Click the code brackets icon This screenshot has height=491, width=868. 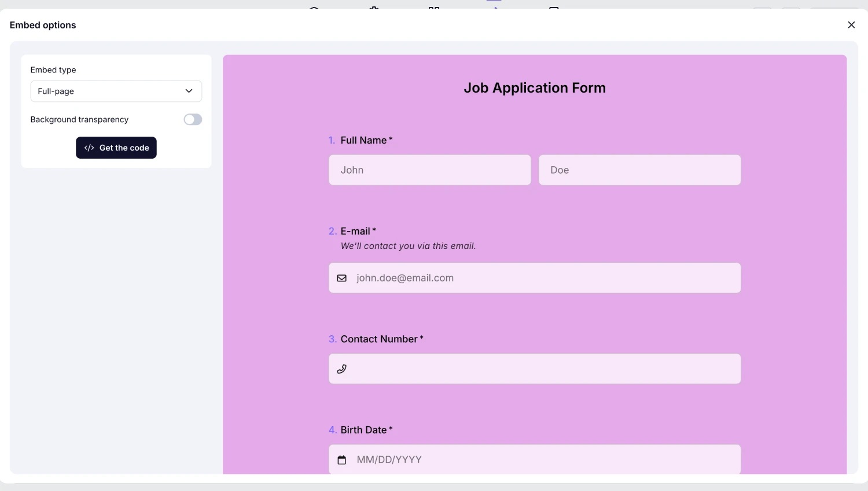[x=89, y=148]
